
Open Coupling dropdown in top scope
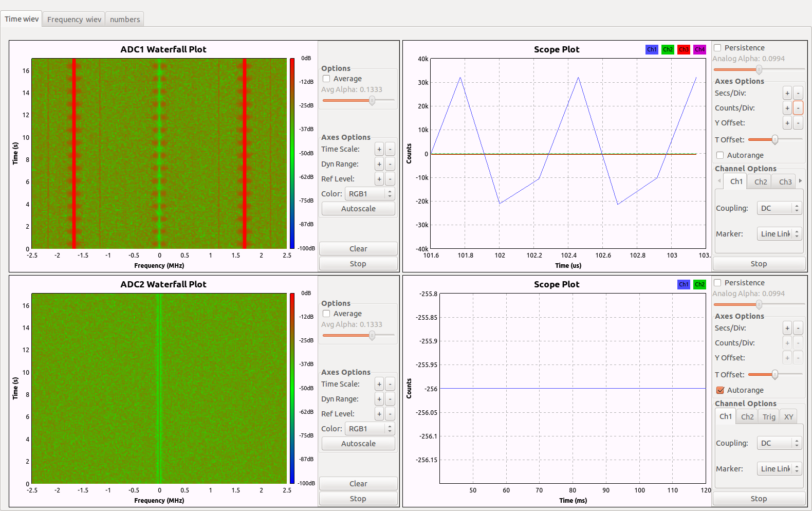779,209
